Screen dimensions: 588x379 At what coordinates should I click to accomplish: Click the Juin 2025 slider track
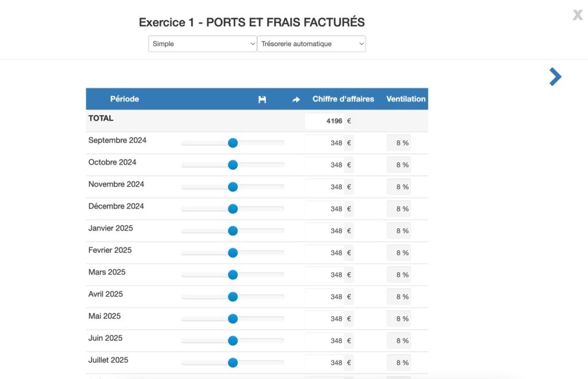261,341
